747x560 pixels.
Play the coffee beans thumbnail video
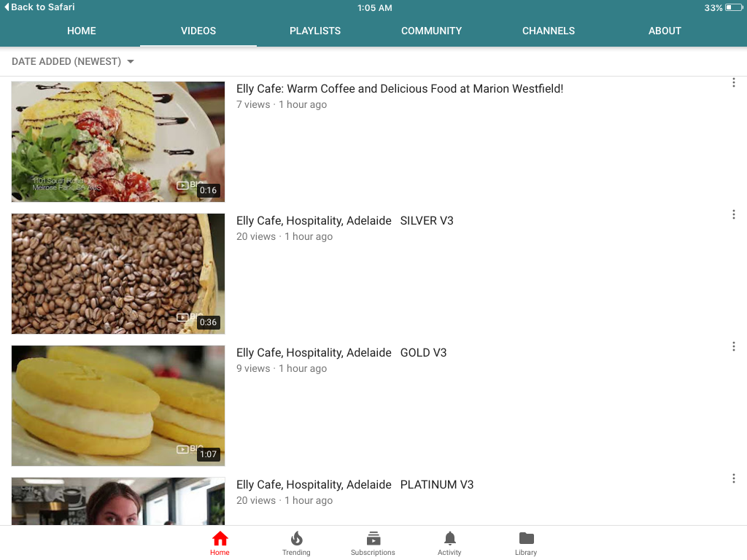click(118, 273)
